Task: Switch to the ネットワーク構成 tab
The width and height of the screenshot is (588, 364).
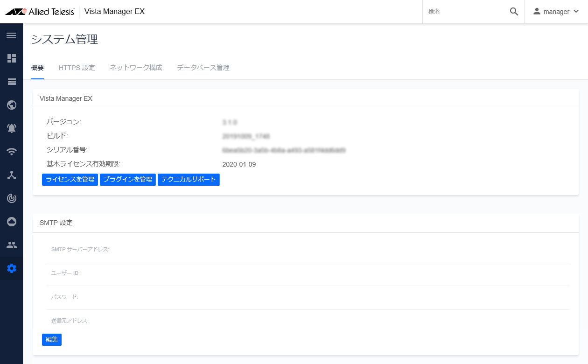Action: coord(136,68)
